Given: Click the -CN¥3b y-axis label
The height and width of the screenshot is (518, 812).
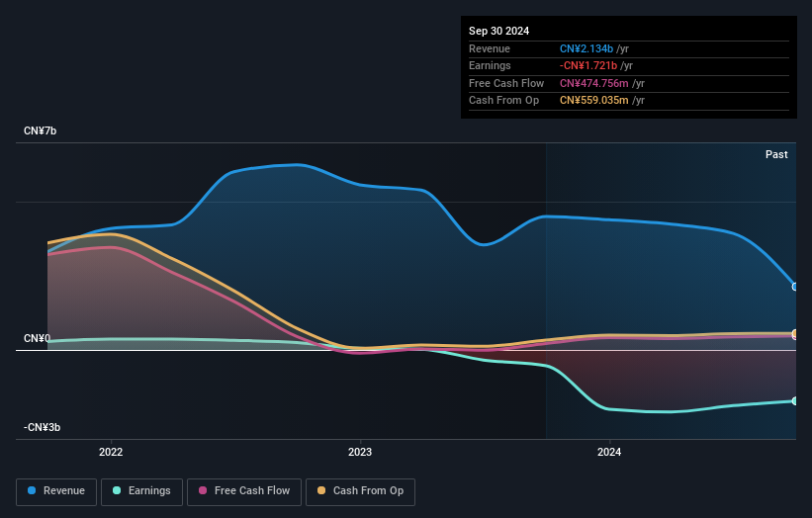Looking at the screenshot, I should tap(42, 427).
